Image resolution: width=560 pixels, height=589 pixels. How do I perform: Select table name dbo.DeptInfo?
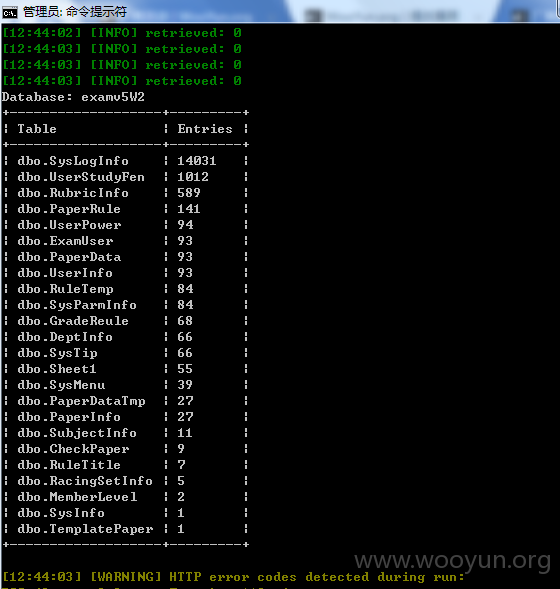(65, 337)
